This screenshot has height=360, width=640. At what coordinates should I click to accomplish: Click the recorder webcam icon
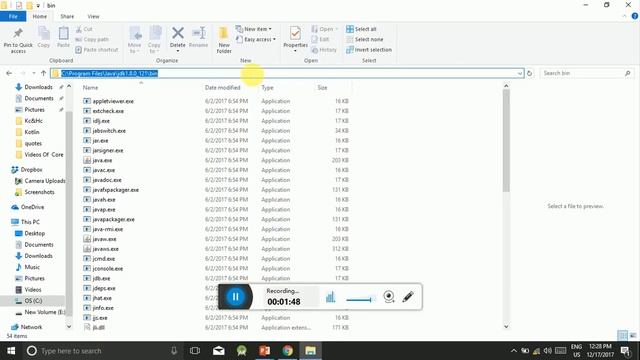click(389, 297)
